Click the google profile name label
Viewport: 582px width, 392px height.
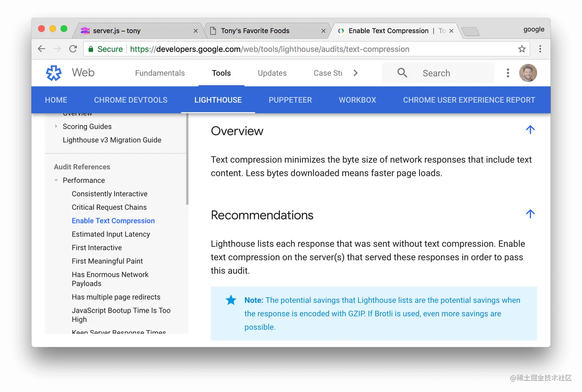point(534,29)
